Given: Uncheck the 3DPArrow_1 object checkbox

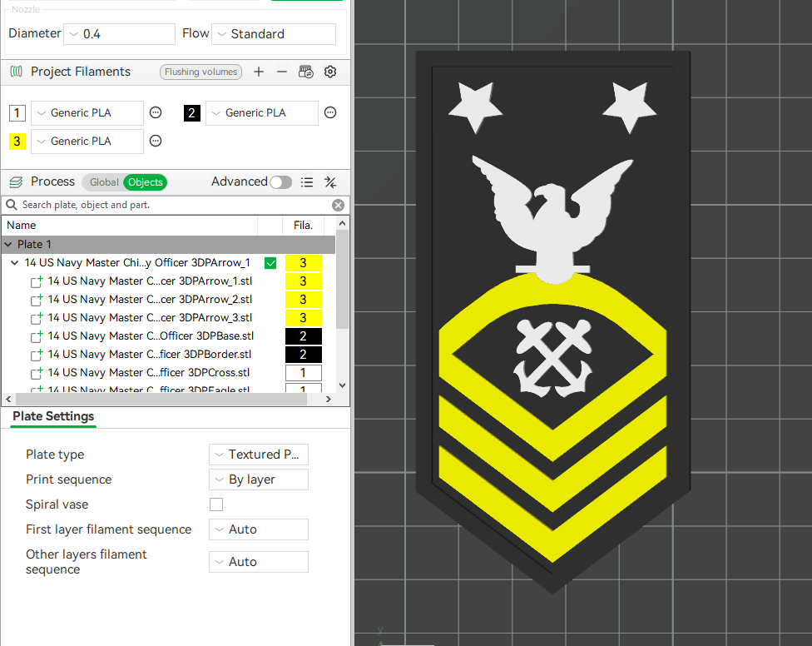Looking at the screenshot, I should pos(270,262).
